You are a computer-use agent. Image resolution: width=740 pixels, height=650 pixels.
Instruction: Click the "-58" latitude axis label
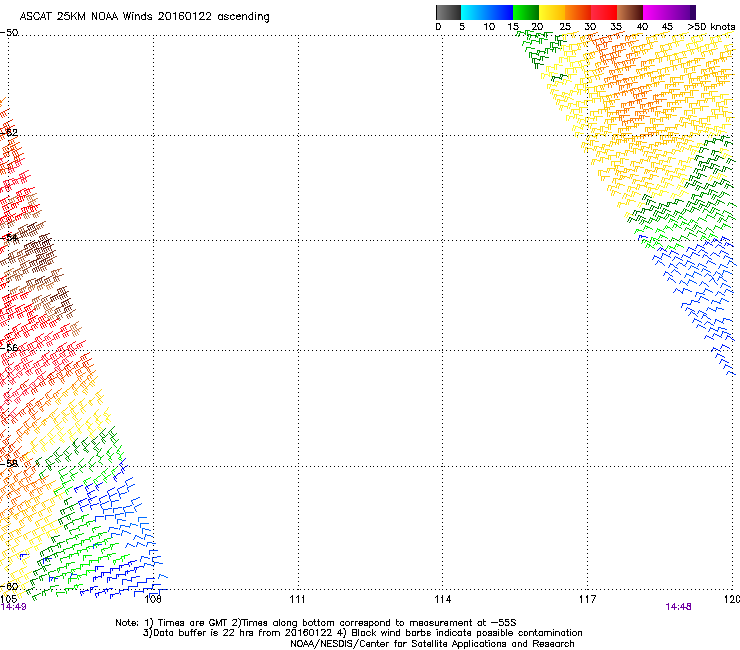[9, 463]
